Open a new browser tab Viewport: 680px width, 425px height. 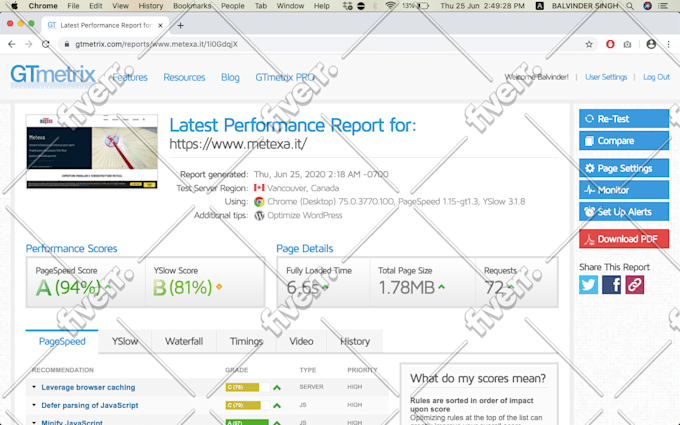pos(180,25)
